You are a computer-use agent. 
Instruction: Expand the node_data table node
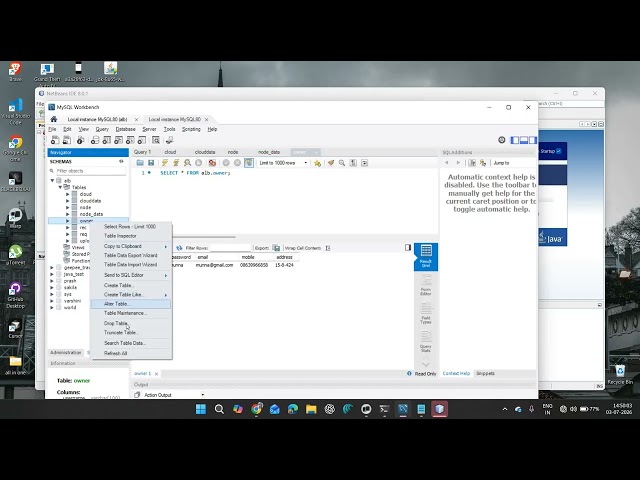coord(68,214)
